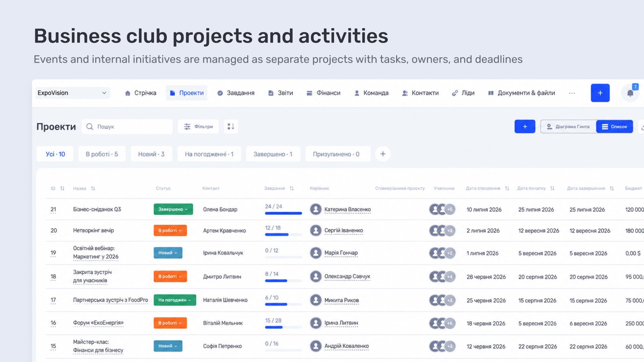Select the Усі · 10 filter tab

[55, 154]
